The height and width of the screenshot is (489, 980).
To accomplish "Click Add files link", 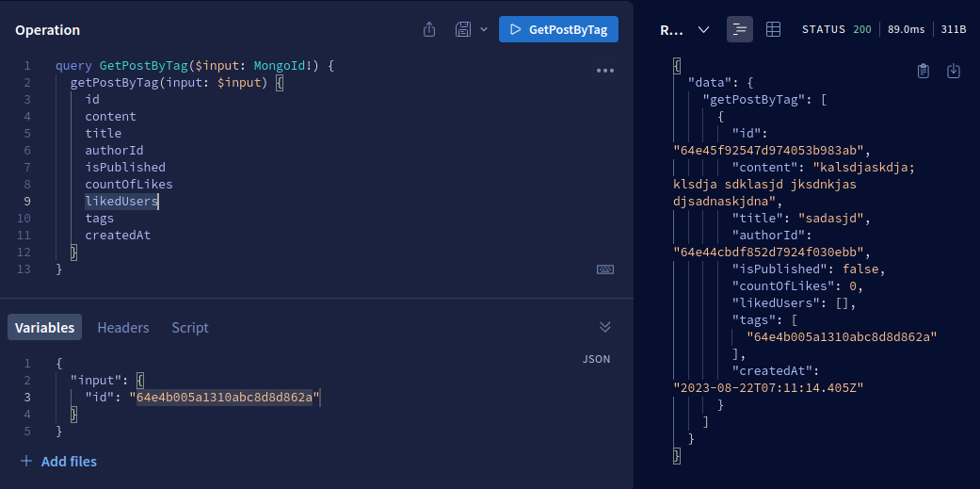I will [69, 462].
